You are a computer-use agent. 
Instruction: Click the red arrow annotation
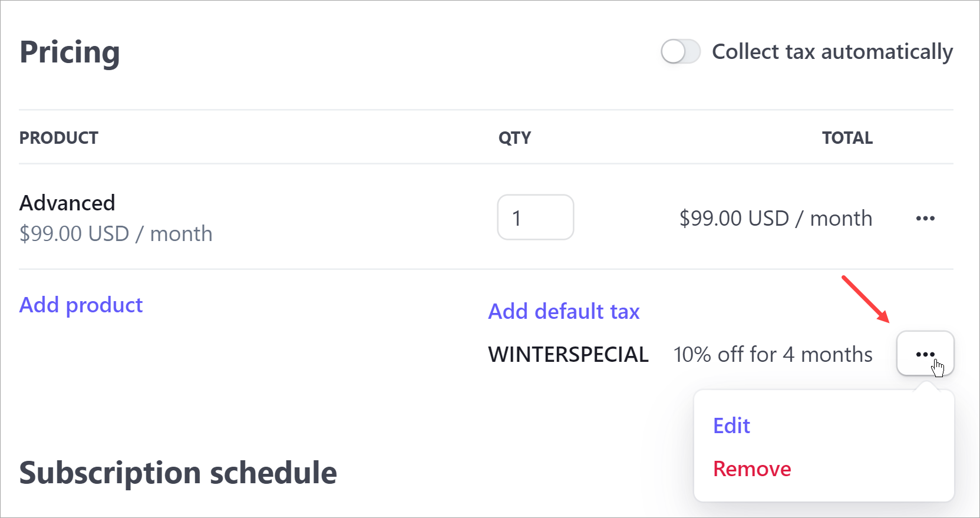pos(866,299)
